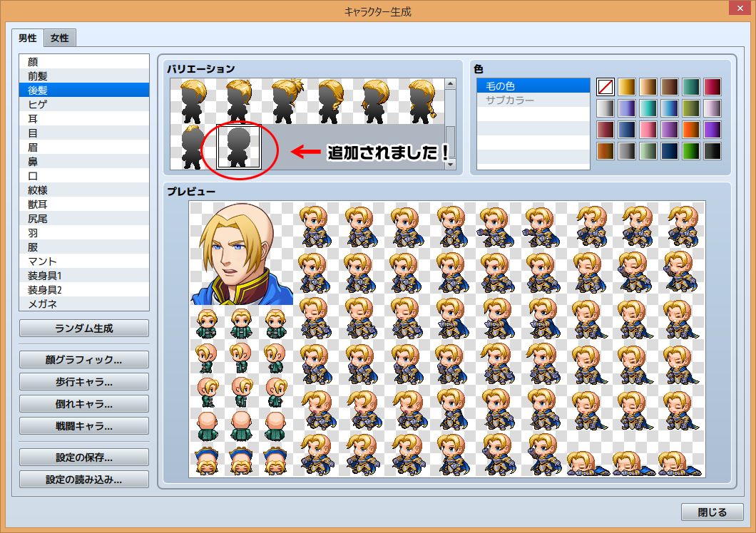This screenshot has height=533, width=756.
Task: Open the 目 part category
Action: pos(84,133)
